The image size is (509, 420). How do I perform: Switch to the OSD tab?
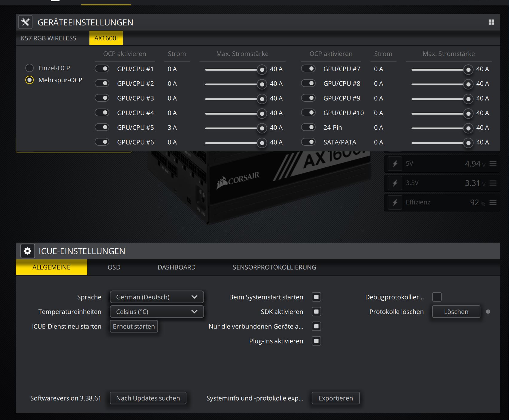114,267
